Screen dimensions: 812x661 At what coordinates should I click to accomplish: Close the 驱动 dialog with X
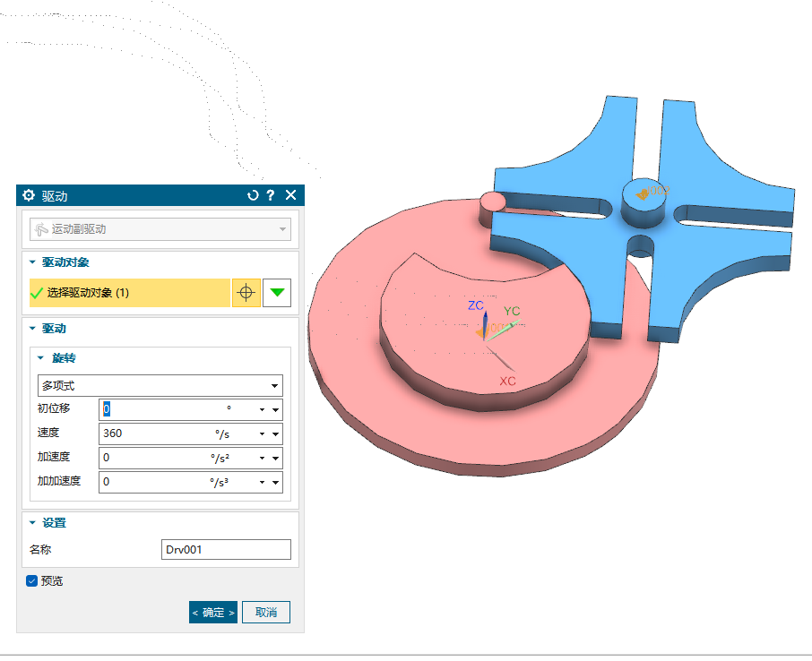(290, 195)
